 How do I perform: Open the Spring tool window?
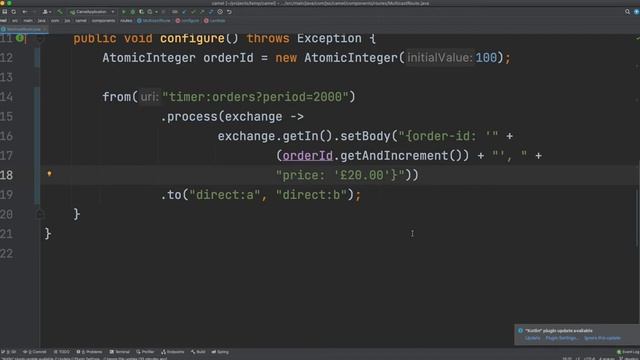(x=220, y=352)
